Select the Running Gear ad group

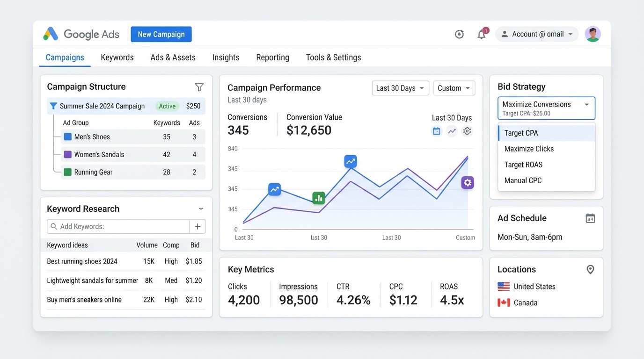point(133,172)
